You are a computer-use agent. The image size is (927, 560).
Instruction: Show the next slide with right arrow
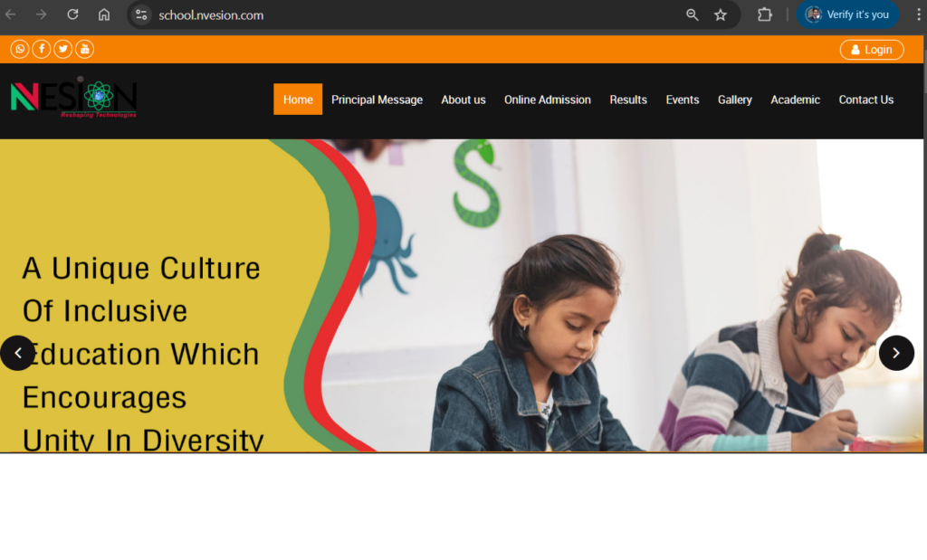pos(896,353)
